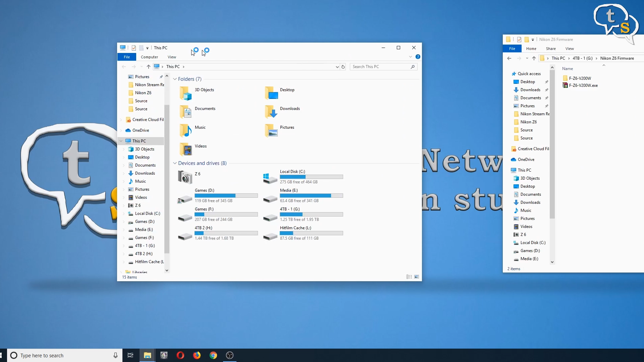644x362 pixels.
Task: Open Explorer help question mark icon
Action: pos(418,57)
